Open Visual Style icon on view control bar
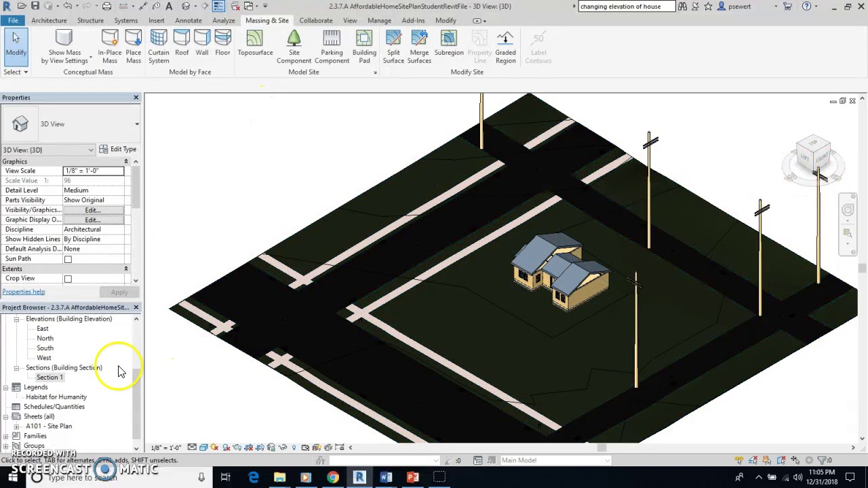 tap(203, 447)
